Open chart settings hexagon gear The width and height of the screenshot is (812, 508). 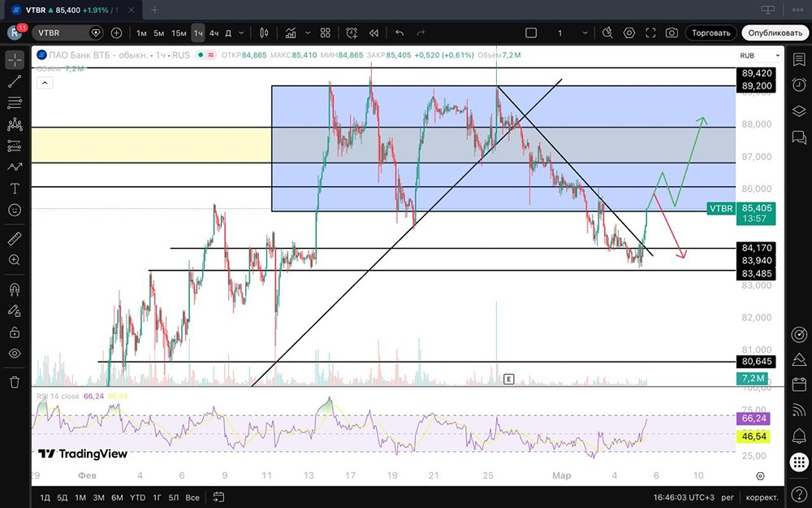tap(629, 33)
